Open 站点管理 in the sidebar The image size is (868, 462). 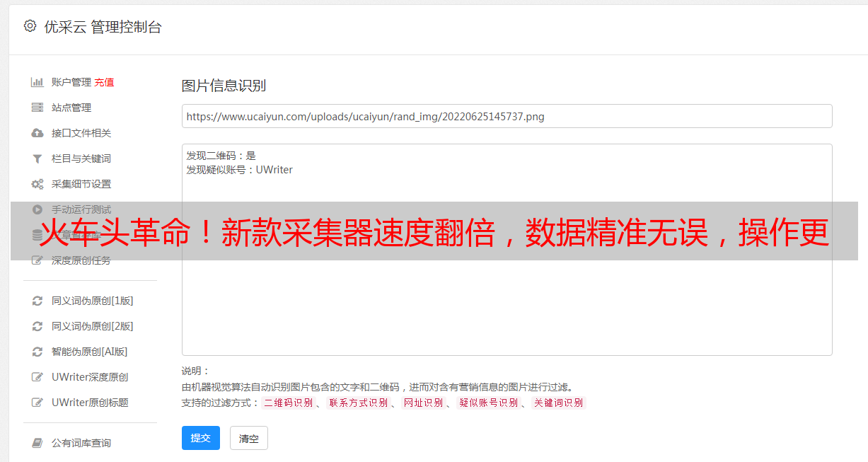click(x=71, y=108)
